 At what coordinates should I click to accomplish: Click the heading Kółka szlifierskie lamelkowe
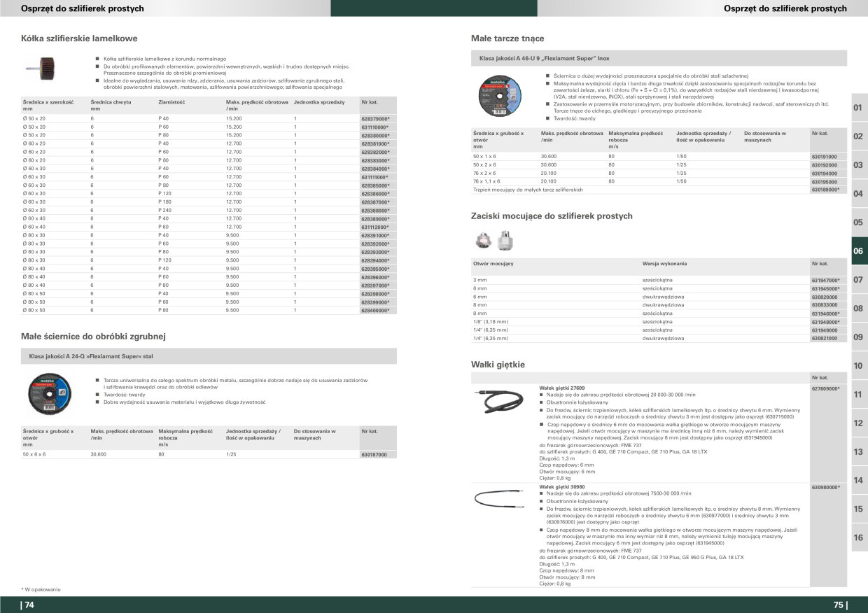[79, 38]
